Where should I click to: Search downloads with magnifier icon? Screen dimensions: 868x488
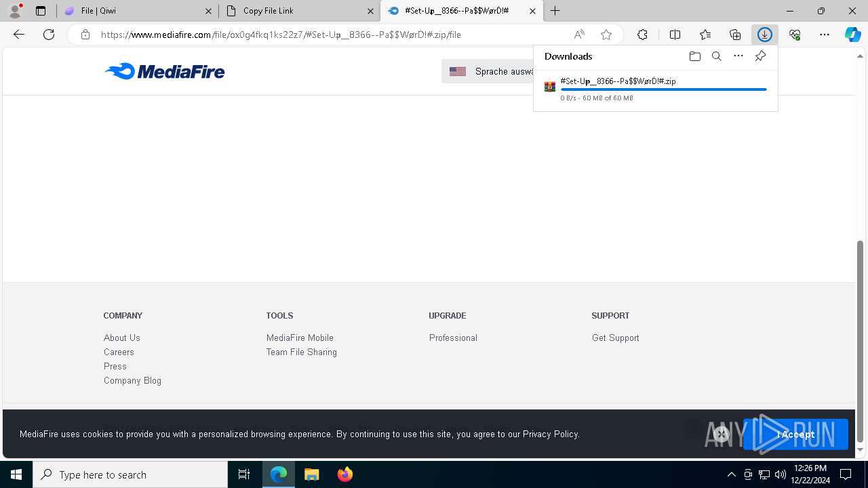[x=716, y=56]
